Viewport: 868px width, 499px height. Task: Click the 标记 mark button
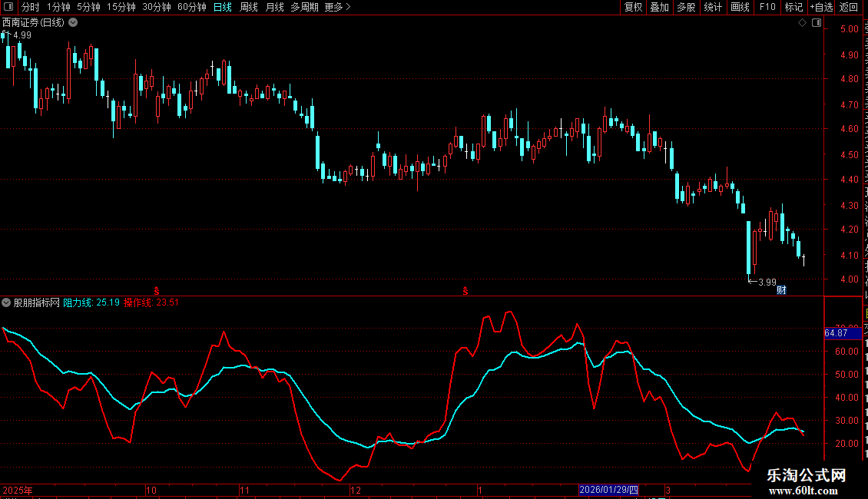(x=793, y=7)
